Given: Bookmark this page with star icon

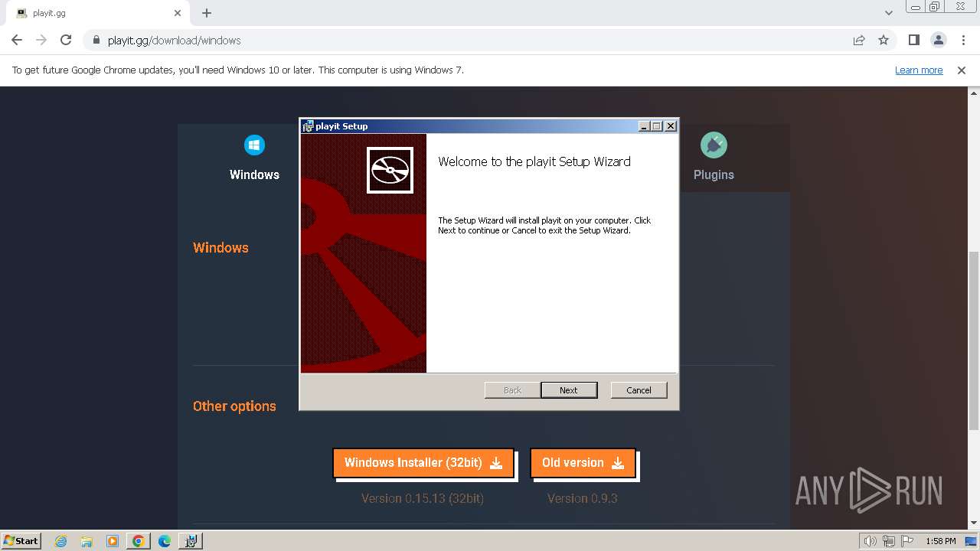Looking at the screenshot, I should [x=884, y=41].
